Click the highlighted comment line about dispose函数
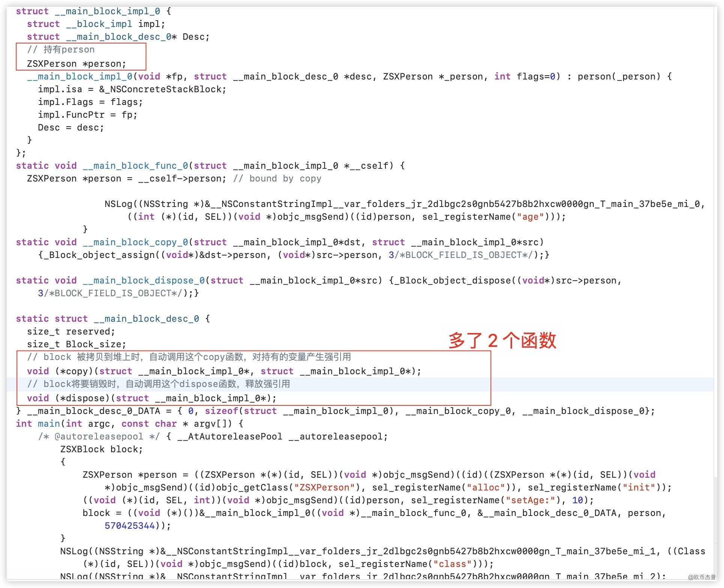 [158, 384]
